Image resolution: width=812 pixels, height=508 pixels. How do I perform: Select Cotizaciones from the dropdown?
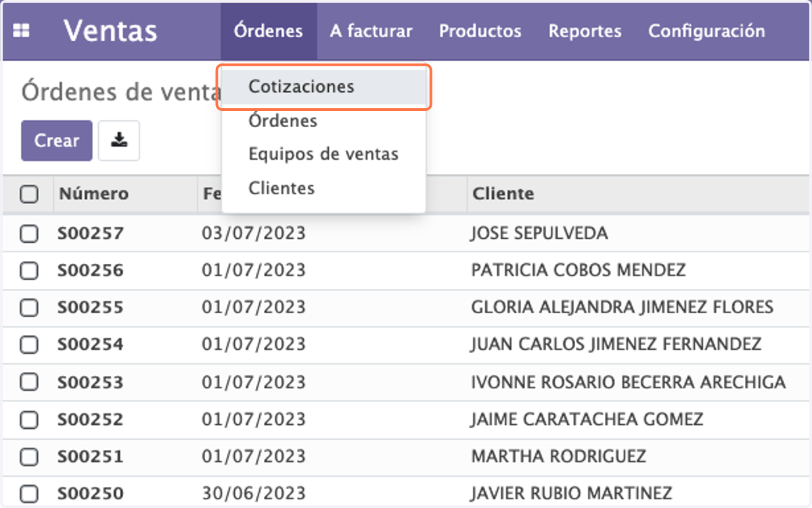323,87
